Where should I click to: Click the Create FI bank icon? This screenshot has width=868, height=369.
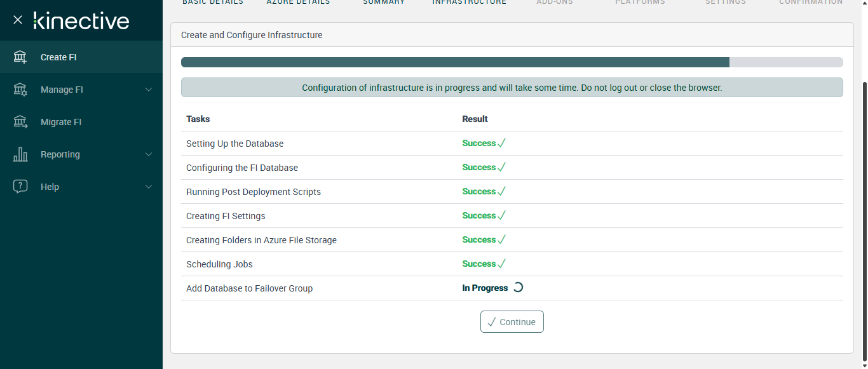(x=20, y=57)
